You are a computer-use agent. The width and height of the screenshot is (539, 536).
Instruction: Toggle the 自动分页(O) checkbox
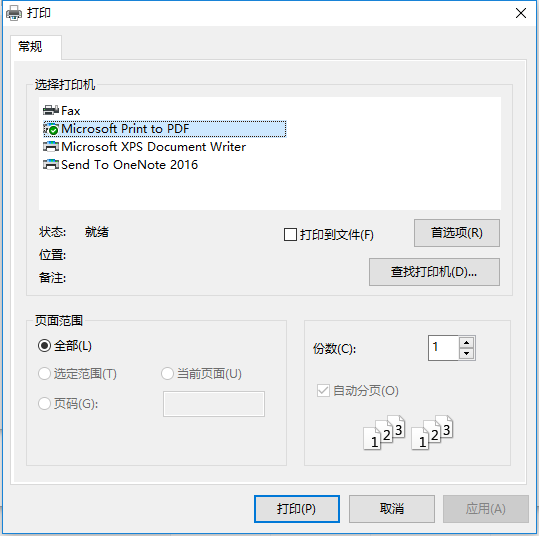point(323,391)
